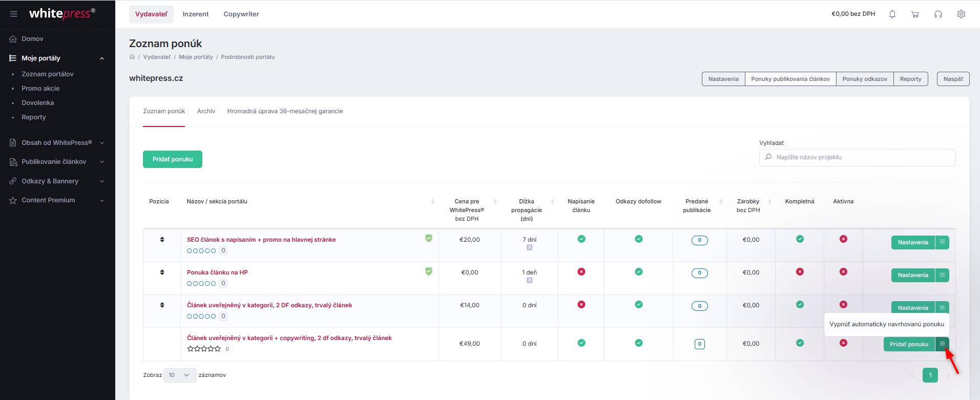Open the Zoznam ponúk tab
Screen dimensions: 980x400
pyautogui.click(x=164, y=111)
